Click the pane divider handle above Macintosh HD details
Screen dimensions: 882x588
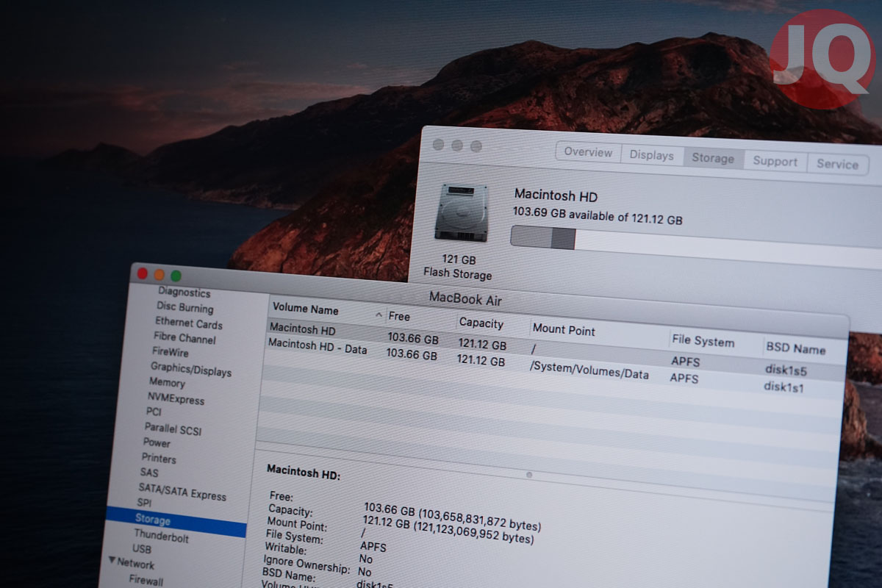529,475
